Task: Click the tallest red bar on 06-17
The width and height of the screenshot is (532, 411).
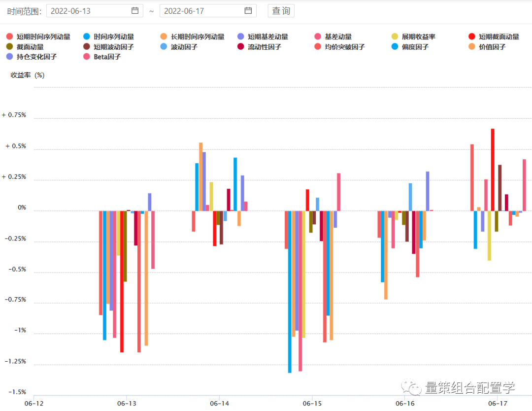Action: pos(493,170)
